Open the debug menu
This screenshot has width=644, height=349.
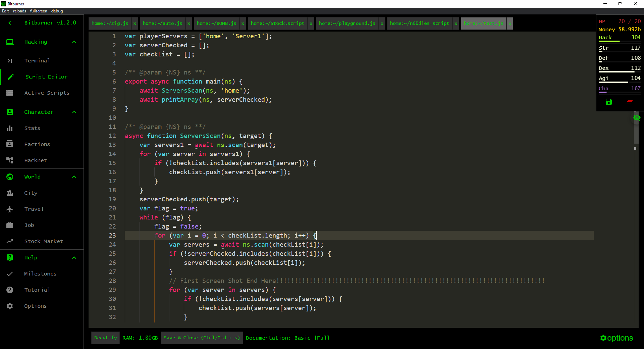point(57,11)
